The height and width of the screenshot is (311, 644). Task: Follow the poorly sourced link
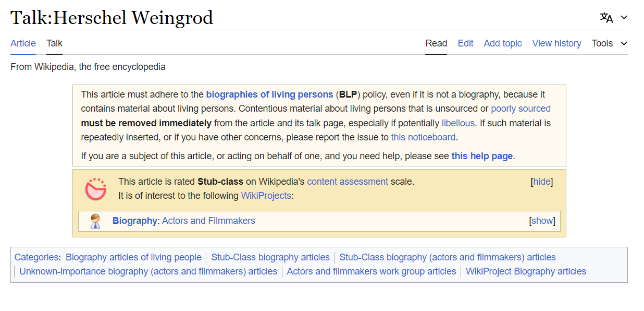pos(521,109)
